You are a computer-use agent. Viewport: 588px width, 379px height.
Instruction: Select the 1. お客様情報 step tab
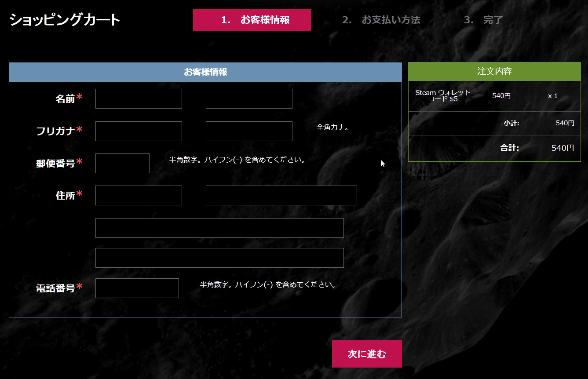[x=252, y=20]
